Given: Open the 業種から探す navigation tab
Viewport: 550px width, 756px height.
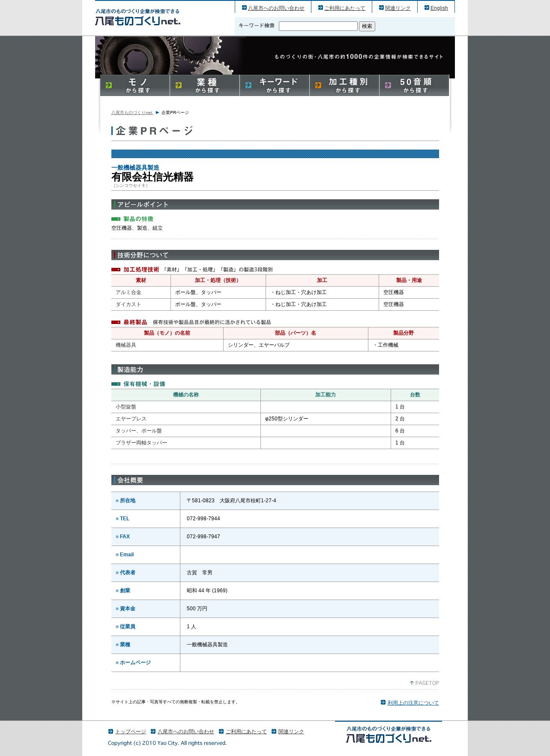Looking at the screenshot, I should pos(205,85).
